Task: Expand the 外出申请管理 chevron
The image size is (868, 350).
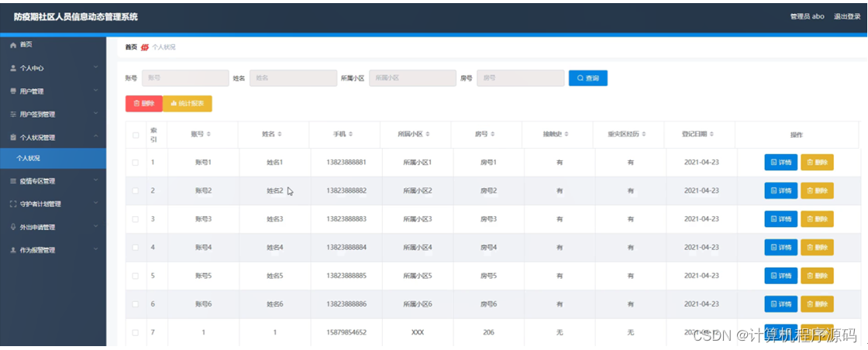Action: 96,227
